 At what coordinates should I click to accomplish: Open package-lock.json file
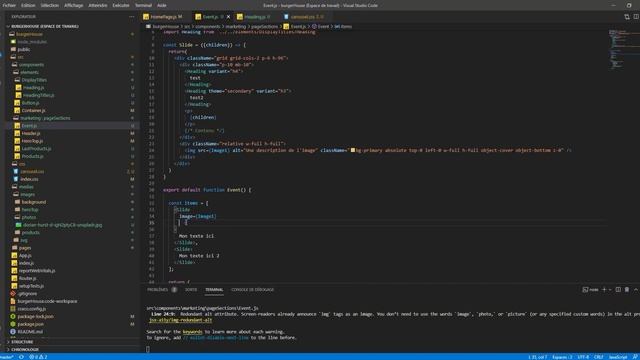coord(35,316)
